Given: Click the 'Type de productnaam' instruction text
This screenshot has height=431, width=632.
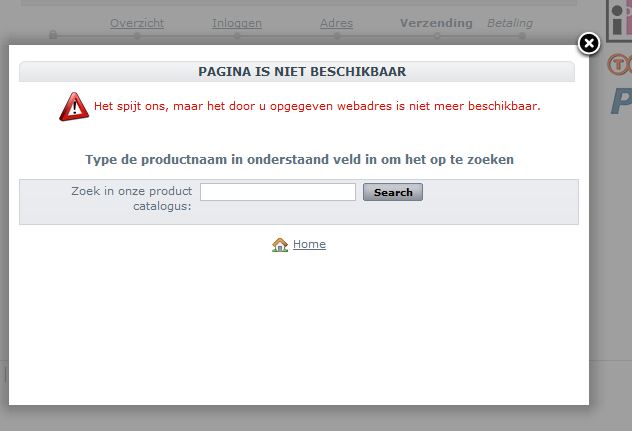Looking at the screenshot, I should 299,160.
